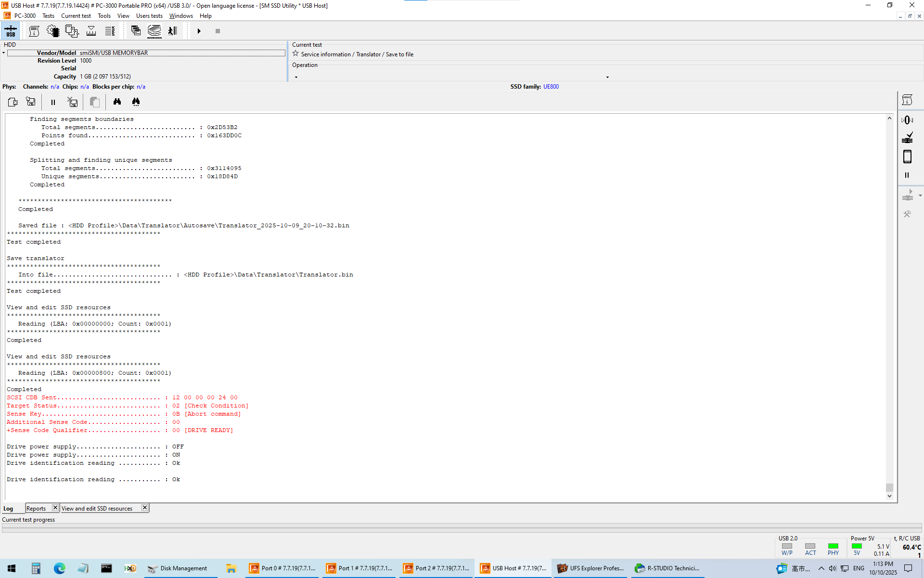Click the checkmark layers icon in right sidebar

[907, 138]
